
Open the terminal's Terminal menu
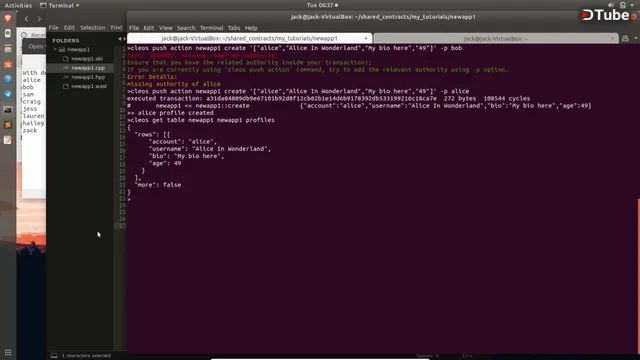tap(211, 28)
